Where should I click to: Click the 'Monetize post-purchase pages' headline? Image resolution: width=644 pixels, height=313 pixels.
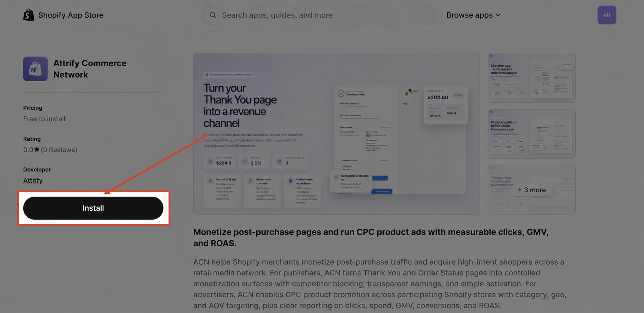(371, 237)
